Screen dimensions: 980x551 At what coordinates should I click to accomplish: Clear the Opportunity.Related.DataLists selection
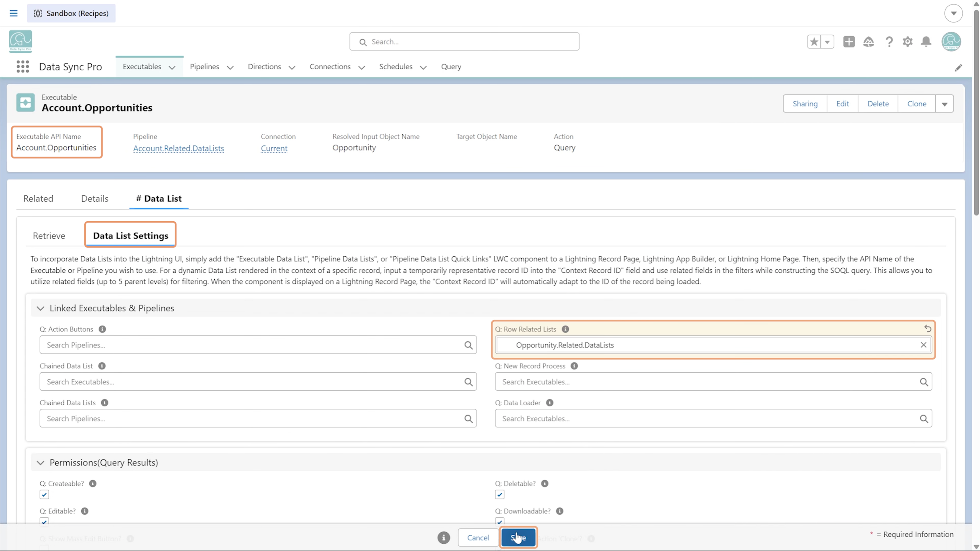(x=923, y=345)
